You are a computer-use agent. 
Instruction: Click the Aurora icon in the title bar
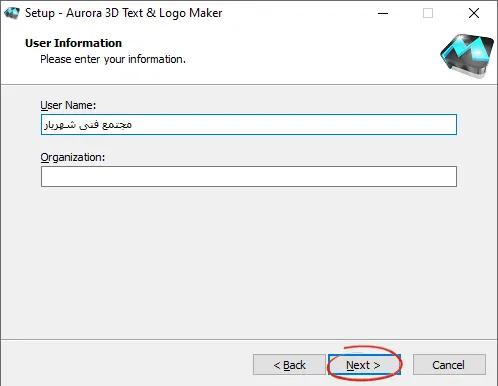12,13
